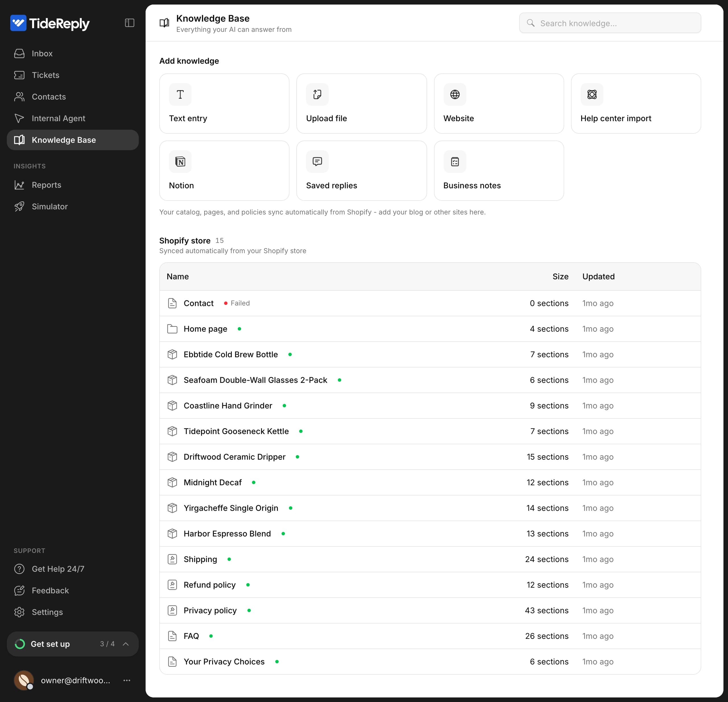The height and width of the screenshot is (702, 728).
Task: Click the owner@driftwoo... account avatar
Action: click(x=24, y=680)
